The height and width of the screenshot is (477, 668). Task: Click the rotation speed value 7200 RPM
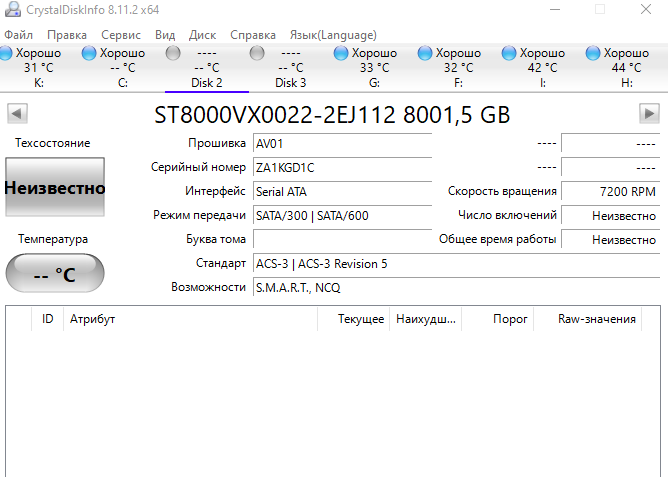coord(610,192)
